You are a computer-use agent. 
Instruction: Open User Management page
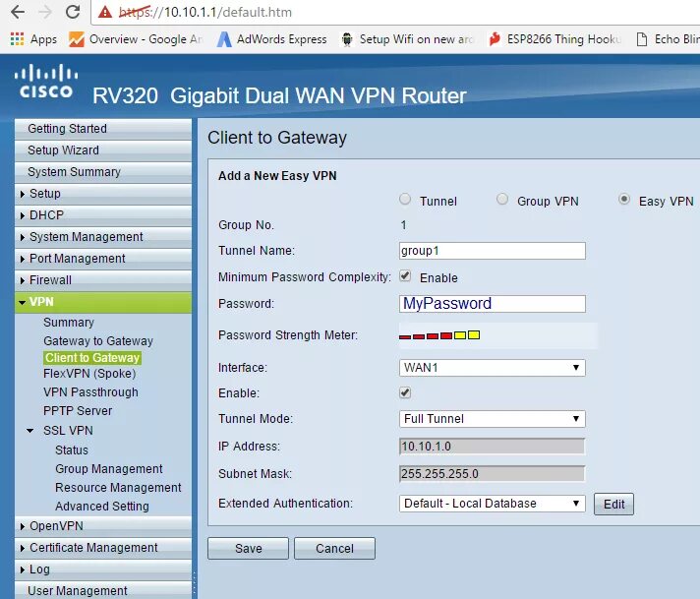(103, 590)
